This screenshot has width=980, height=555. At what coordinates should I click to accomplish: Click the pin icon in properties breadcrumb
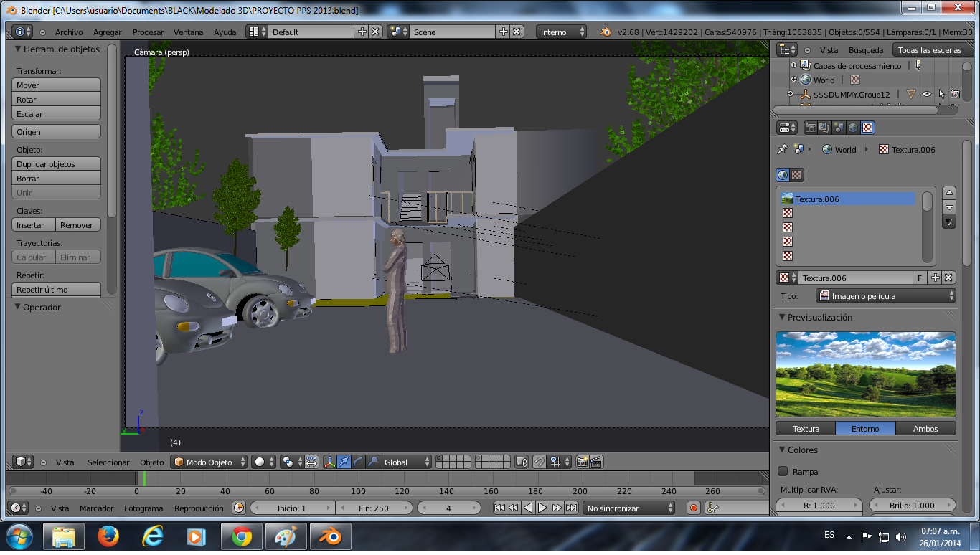coord(783,150)
